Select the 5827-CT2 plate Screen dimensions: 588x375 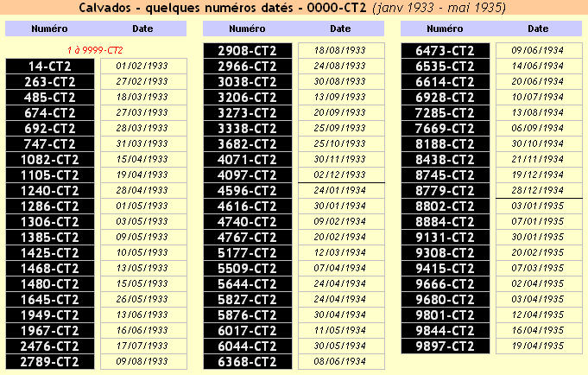point(248,300)
